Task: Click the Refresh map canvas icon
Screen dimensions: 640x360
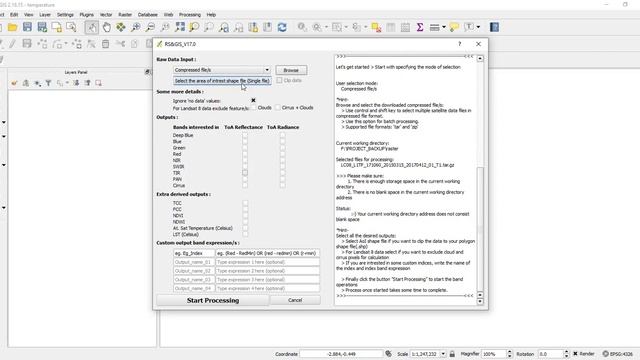Action: [282, 27]
